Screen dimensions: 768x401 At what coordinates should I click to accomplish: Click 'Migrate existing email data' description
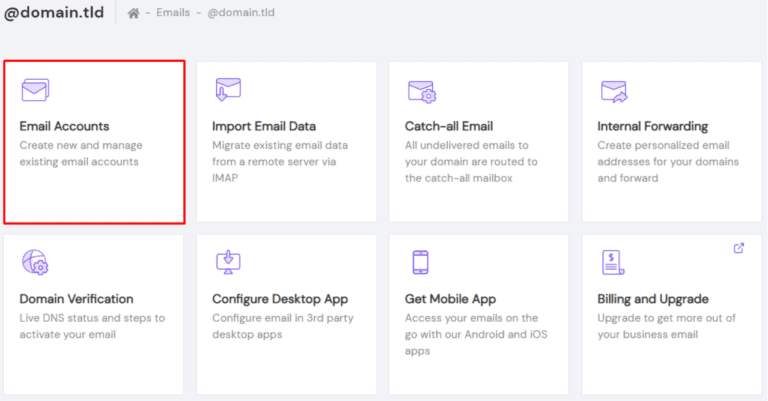coord(280,162)
